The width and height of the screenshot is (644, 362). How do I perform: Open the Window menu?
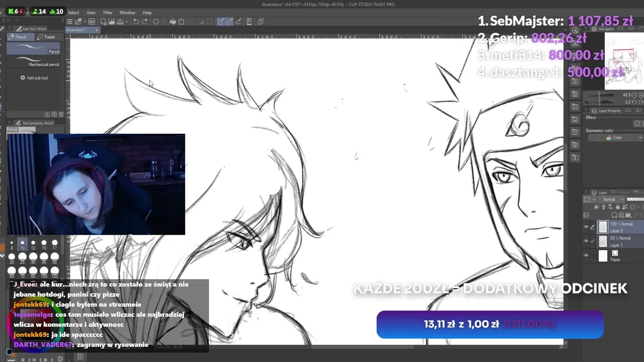(127, 13)
